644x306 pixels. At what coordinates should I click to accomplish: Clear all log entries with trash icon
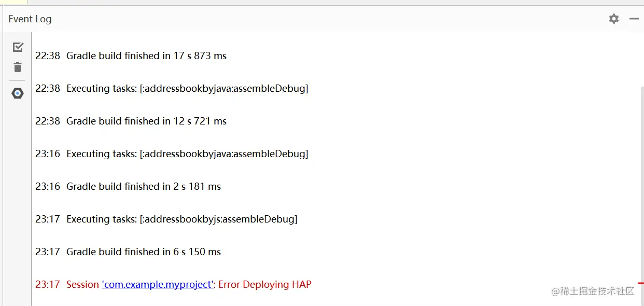(18, 67)
